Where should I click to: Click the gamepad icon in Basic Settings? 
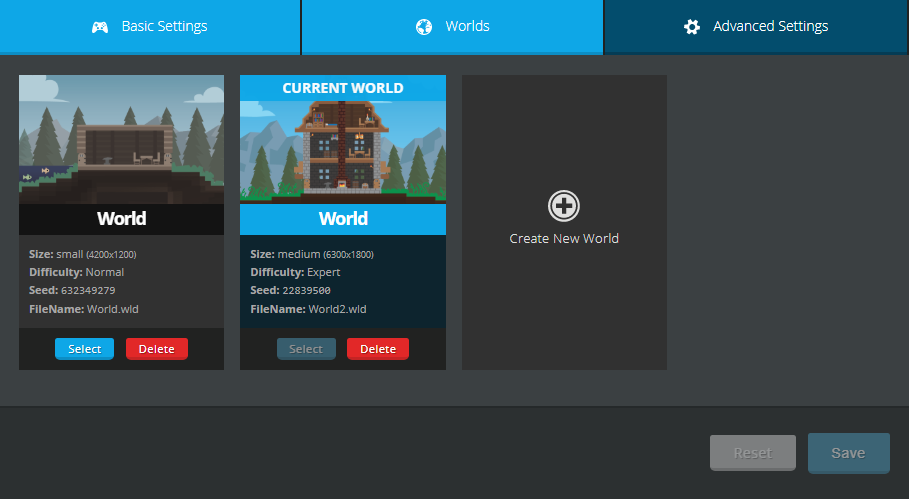(x=100, y=27)
